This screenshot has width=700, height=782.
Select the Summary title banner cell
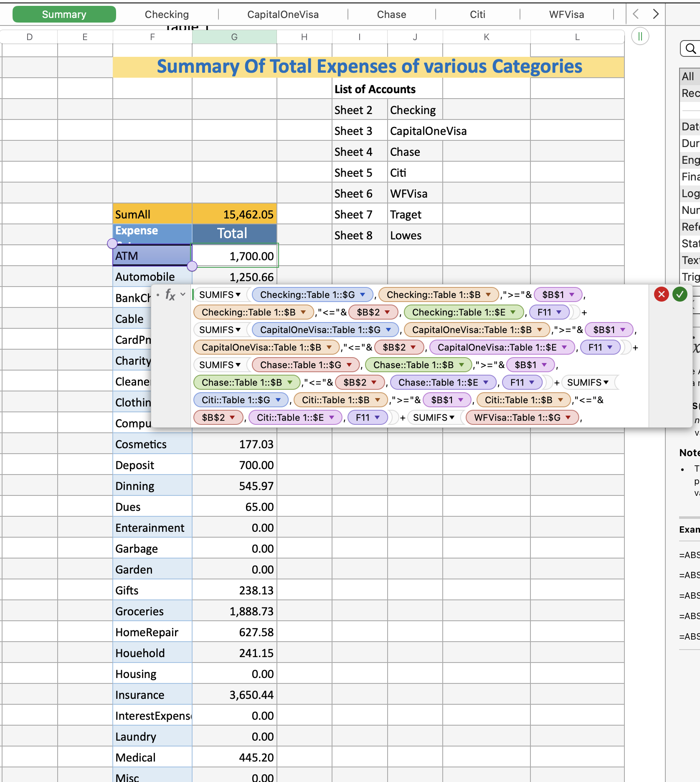(368, 67)
